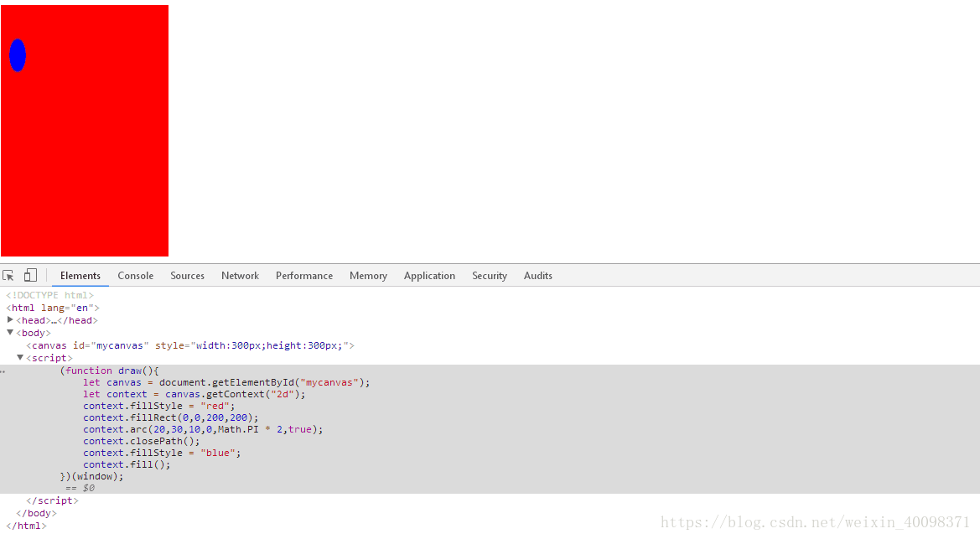Click the context.closePath() line

tap(142, 442)
